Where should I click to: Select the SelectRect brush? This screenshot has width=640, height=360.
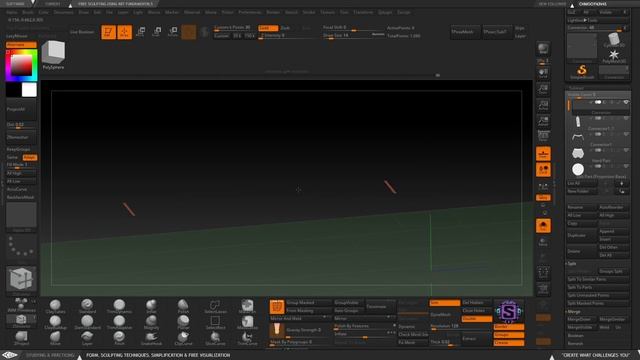point(215,322)
